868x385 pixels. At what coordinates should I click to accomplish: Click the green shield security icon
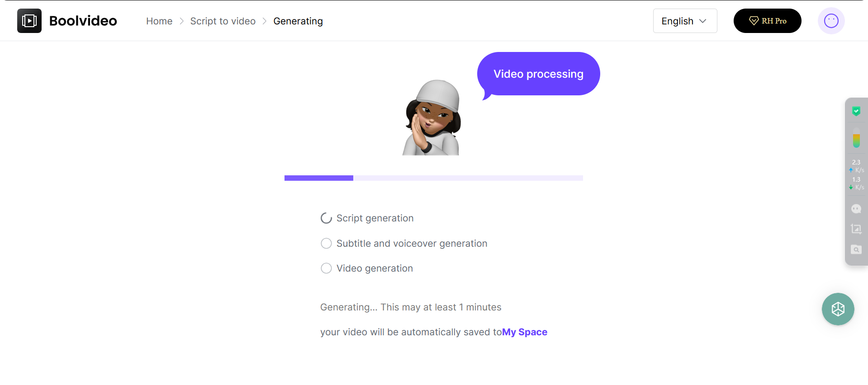[x=856, y=111]
